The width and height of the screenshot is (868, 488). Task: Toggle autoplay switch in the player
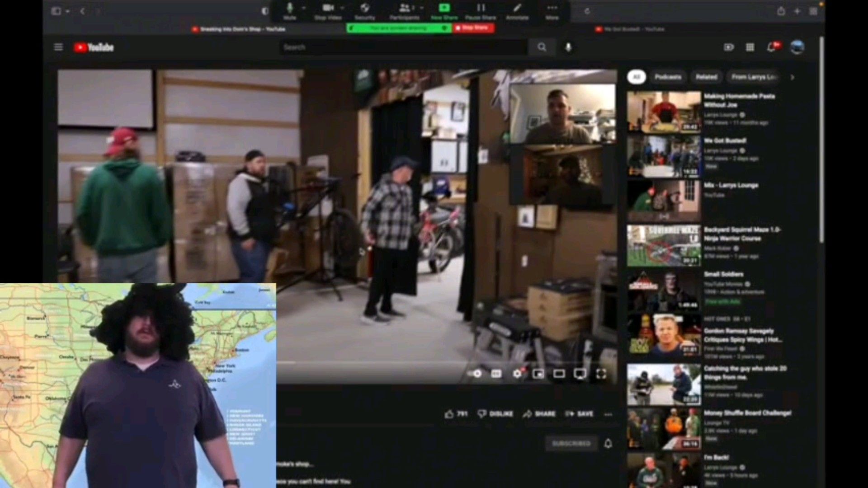475,374
